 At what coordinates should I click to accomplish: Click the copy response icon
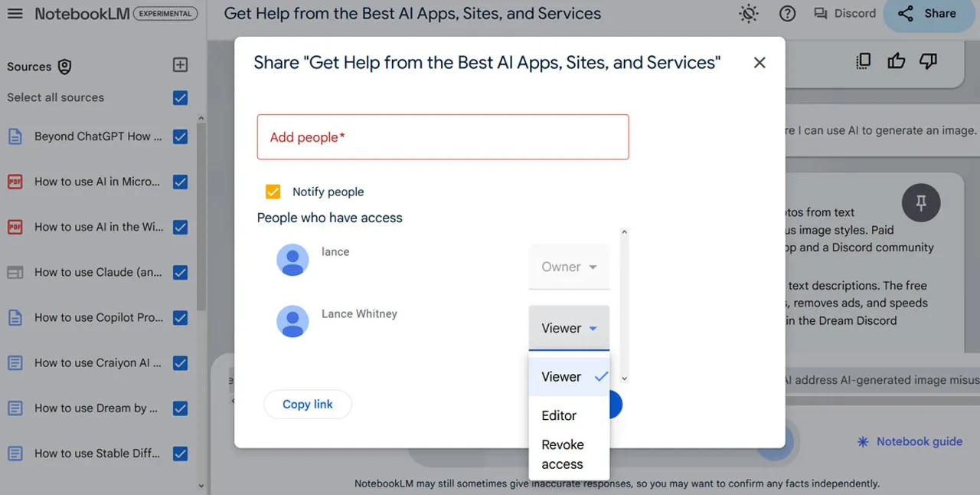864,61
